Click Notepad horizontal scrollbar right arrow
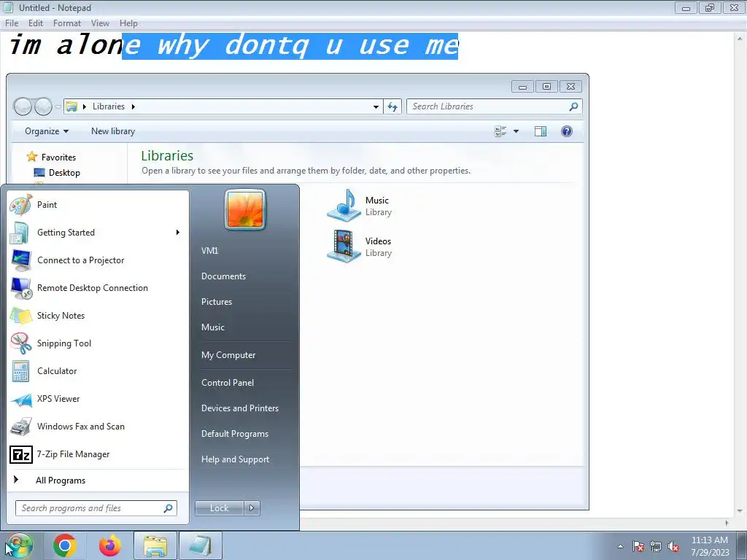Screen dimensions: 747x560 click(x=727, y=523)
